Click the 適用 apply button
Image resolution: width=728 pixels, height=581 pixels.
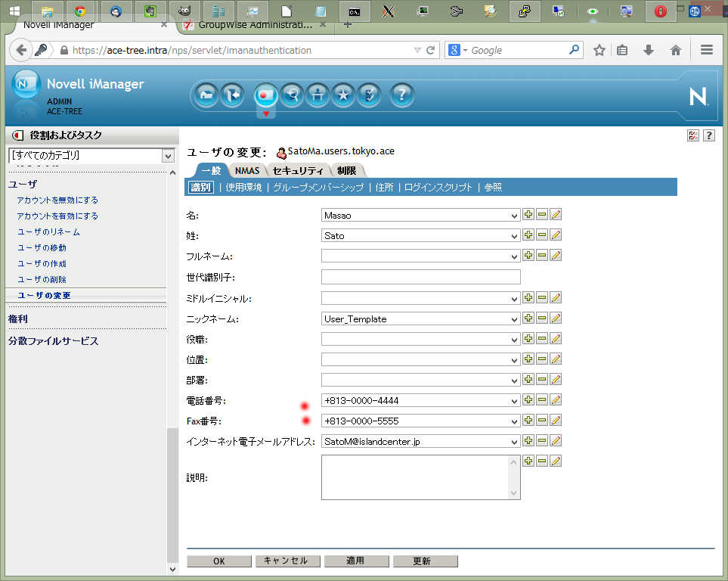click(357, 561)
